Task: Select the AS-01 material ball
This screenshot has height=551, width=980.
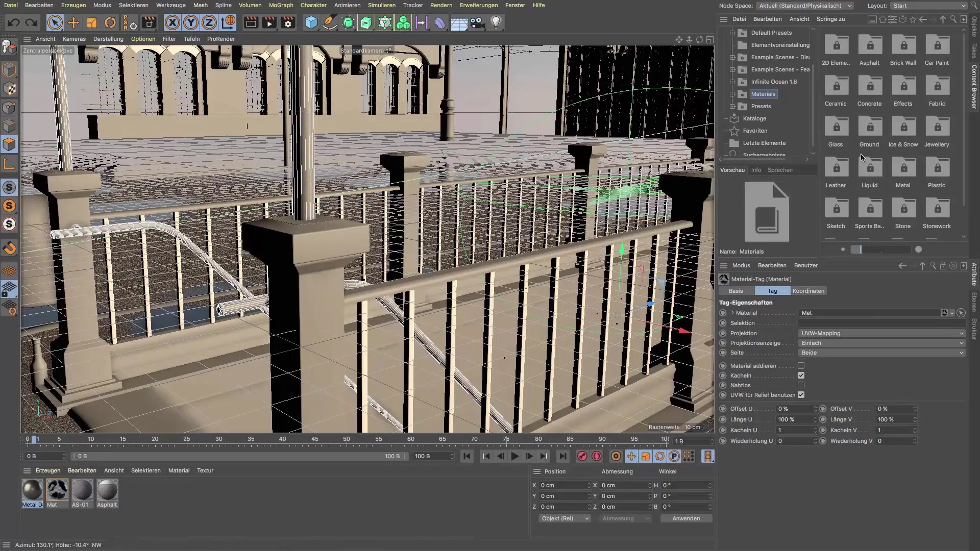Action: (x=82, y=490)
